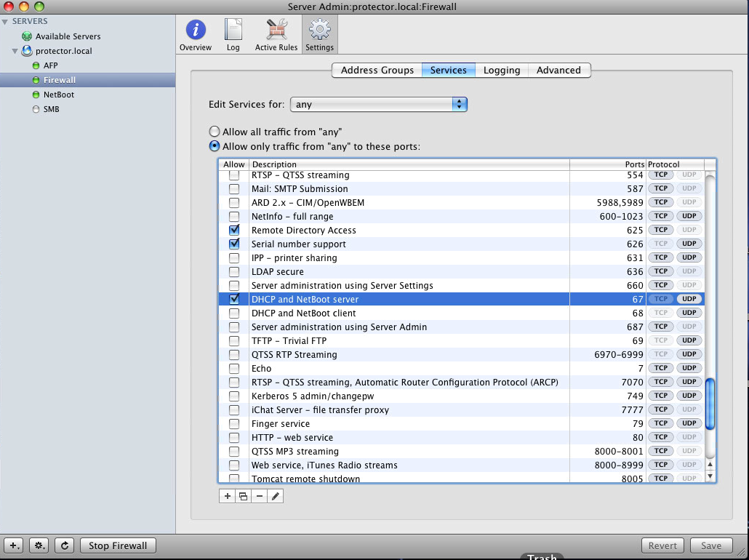Image resolution: width=749 pixels, height=560 pixels.
Task: Remove service using the minus button
Action: (260, 496)
